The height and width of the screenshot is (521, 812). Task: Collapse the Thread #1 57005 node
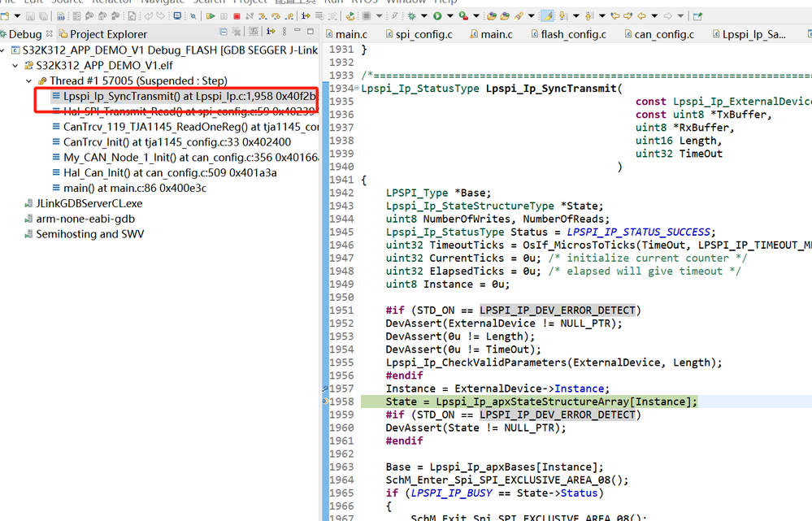point(28,81)
